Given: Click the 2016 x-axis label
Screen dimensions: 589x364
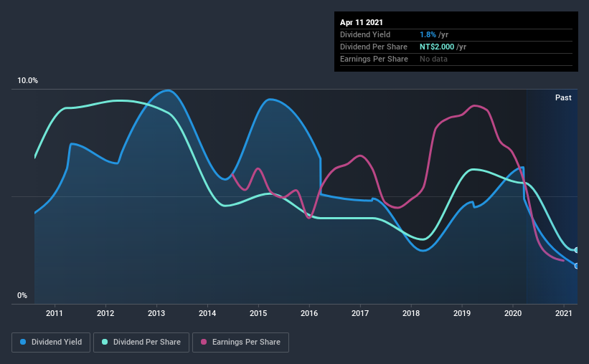Looking at the screenshot, I should pos(309,313).
